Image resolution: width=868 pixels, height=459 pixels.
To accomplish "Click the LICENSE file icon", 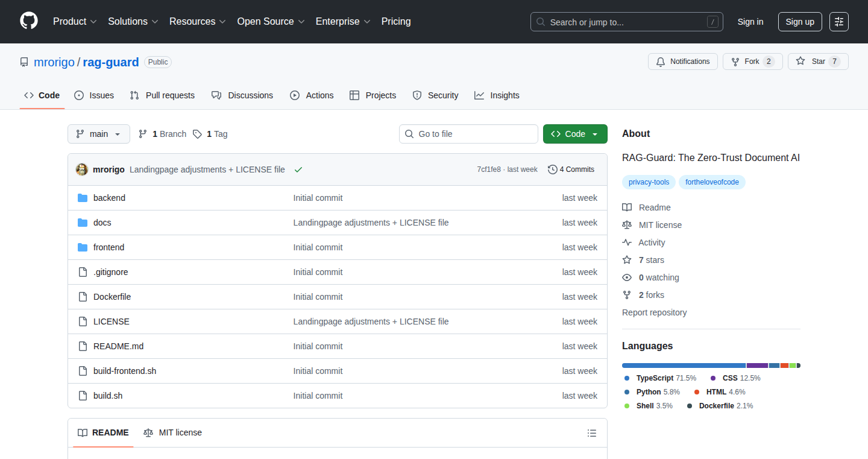I will click(83, 321).
